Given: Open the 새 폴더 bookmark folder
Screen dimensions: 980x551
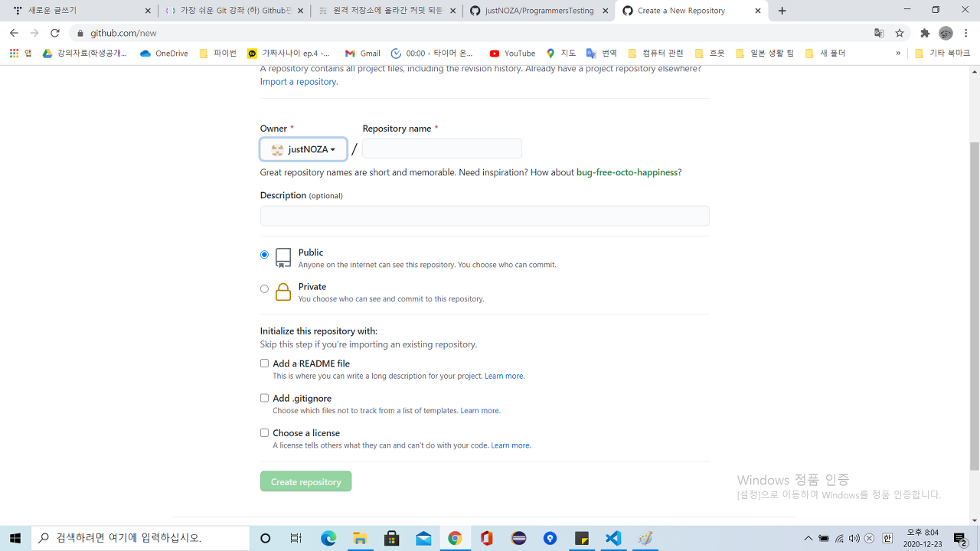Looking at the screenshot, I should pyautogui.click(x=825, y=53).
